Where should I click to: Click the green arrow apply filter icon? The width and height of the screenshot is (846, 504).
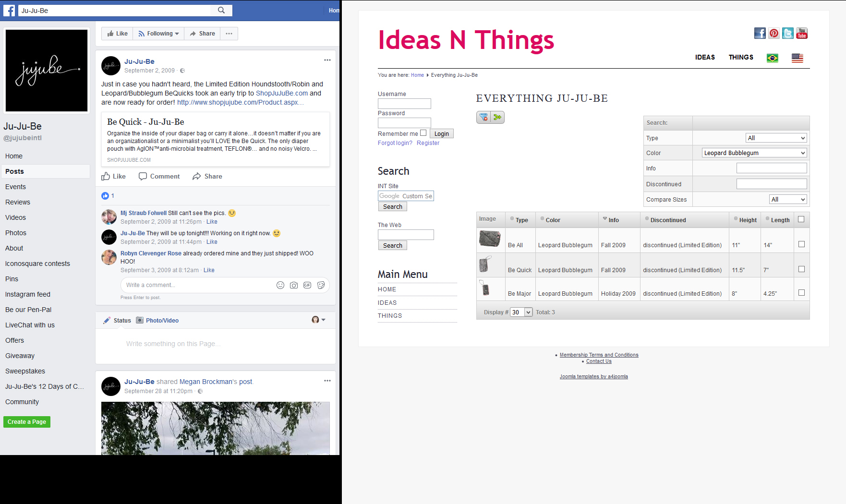pos(497,117)
